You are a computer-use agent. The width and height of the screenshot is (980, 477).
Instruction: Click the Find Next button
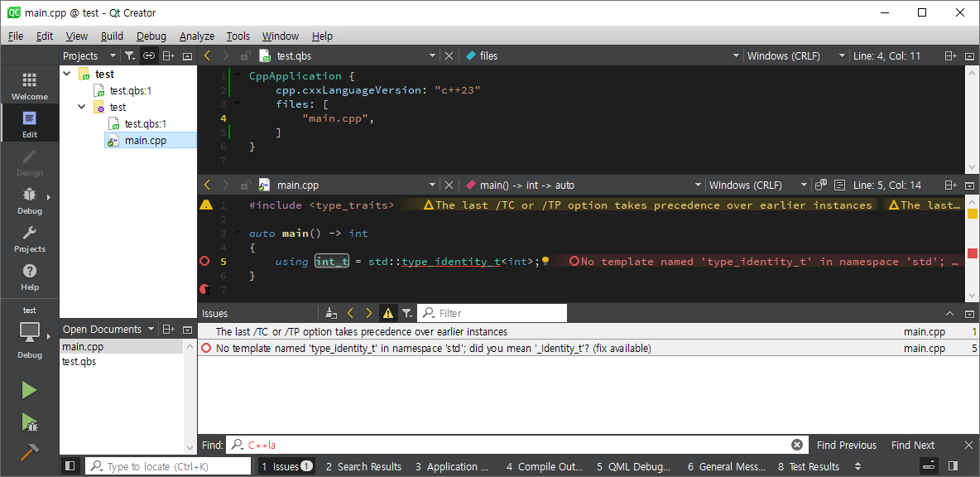pyautogui.click(x=913, y=445)
